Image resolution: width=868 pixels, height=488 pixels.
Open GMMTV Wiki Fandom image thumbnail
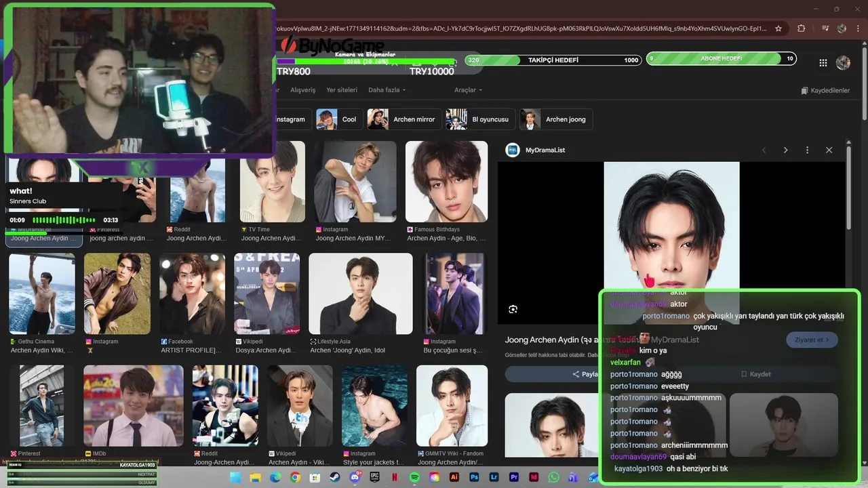(x=452, y=406)
